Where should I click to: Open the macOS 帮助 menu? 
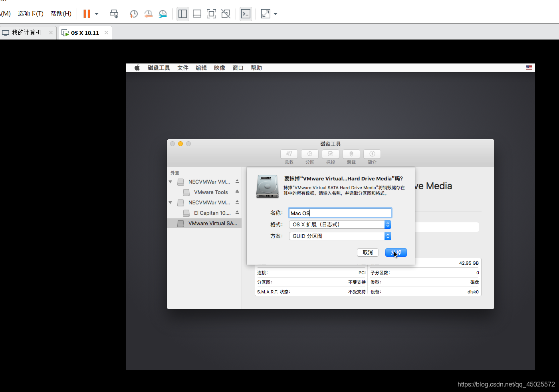coord(256,68)
